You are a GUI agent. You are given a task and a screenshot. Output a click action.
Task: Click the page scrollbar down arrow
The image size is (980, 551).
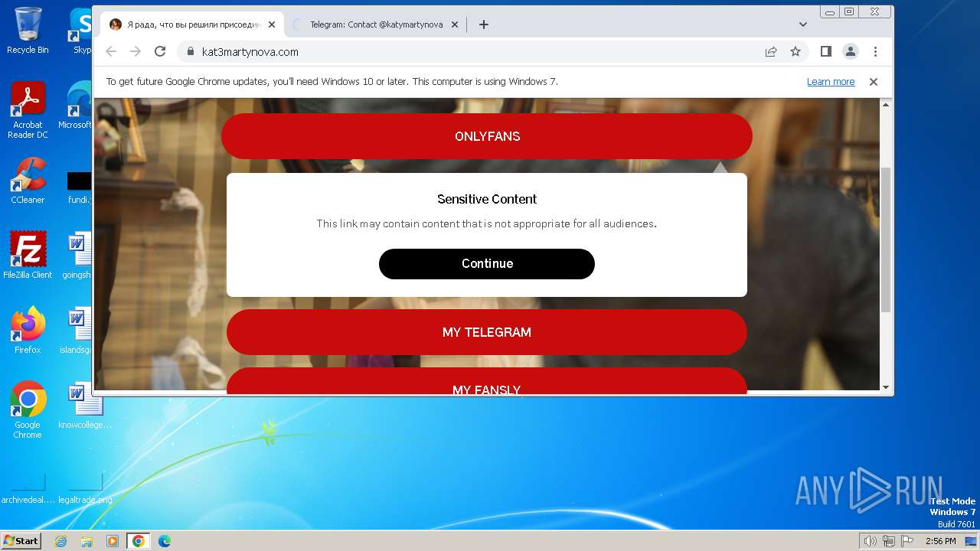[887, 387]
